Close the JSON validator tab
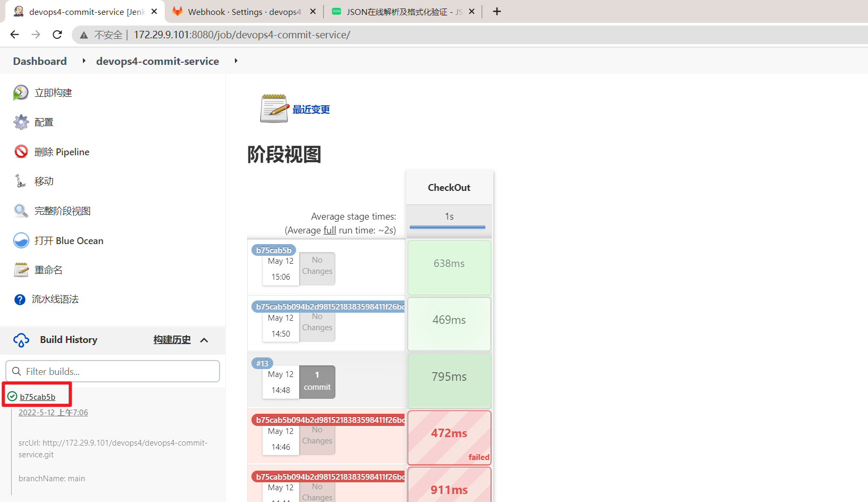Viewport: 868px width, 502px height. (x=471, y=11)
